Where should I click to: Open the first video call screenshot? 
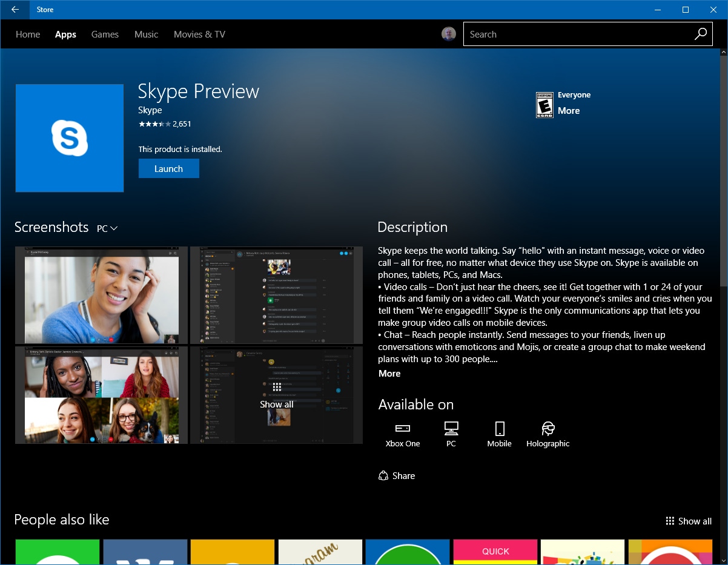(x=100, y=295)
